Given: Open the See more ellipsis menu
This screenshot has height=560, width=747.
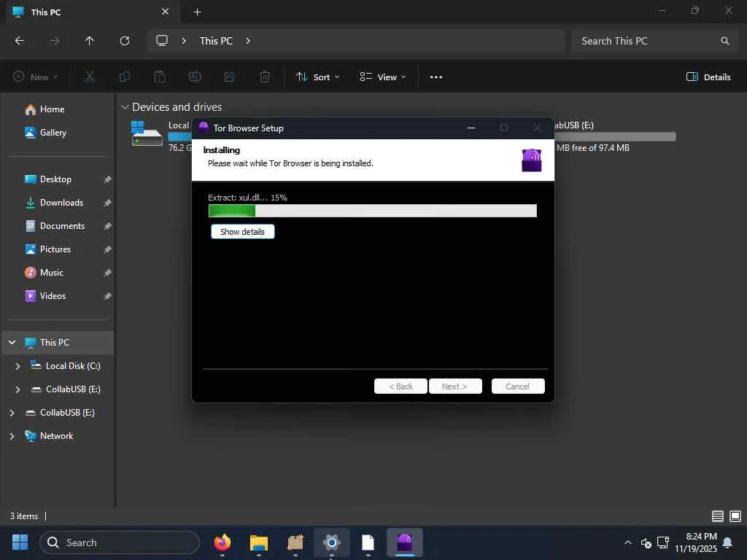Looking at the screenshot, I should pos(436,77).
